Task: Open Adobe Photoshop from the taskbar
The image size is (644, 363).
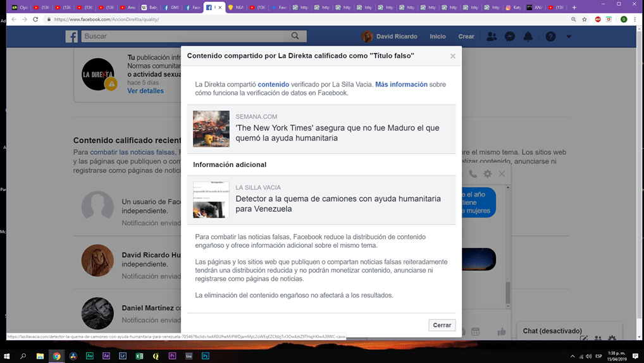Action: click(x=206, y=355)
